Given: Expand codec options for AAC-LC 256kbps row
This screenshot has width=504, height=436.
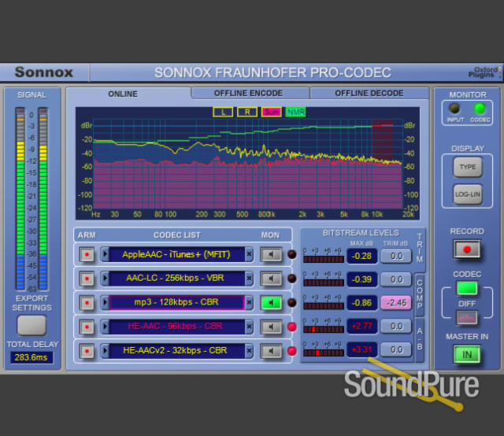Looking at the screenshot, I should tap(105, 279).
